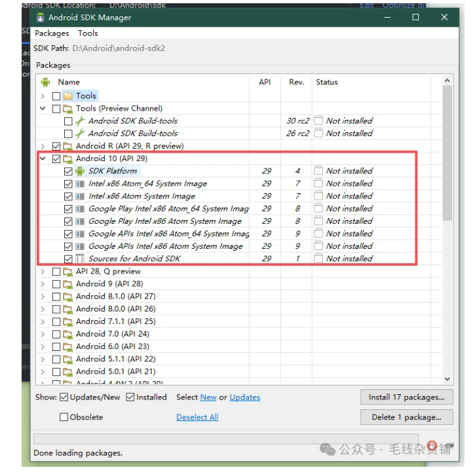Uncheck the Android R (API 29, R preview) checkbox
The image size is (475, 476).
point(56,146)
